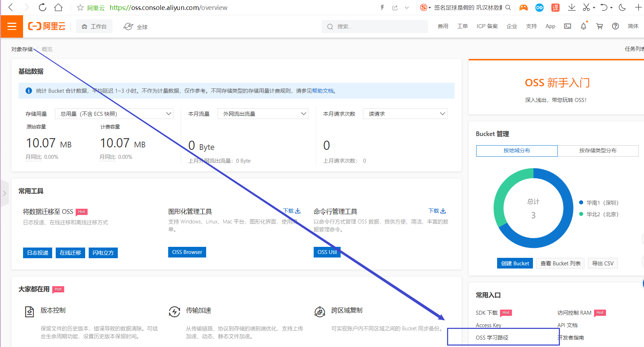Go forward with the browser forward arrow
This screenshot has width=644, height=347.
pos(27,7)
